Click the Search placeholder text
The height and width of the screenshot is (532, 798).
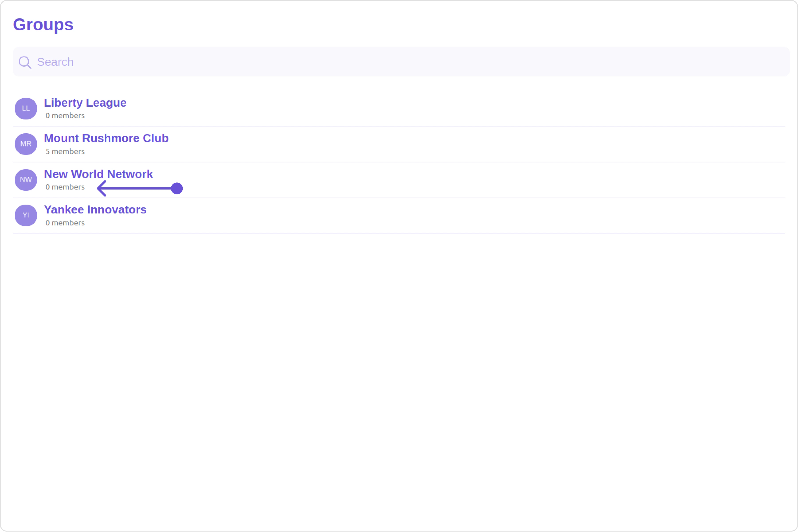pos(55,62)
